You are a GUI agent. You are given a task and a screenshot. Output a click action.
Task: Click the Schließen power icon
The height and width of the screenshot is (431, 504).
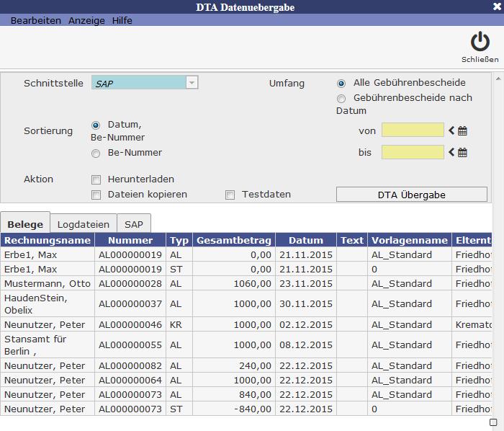[x=480, y=42]
